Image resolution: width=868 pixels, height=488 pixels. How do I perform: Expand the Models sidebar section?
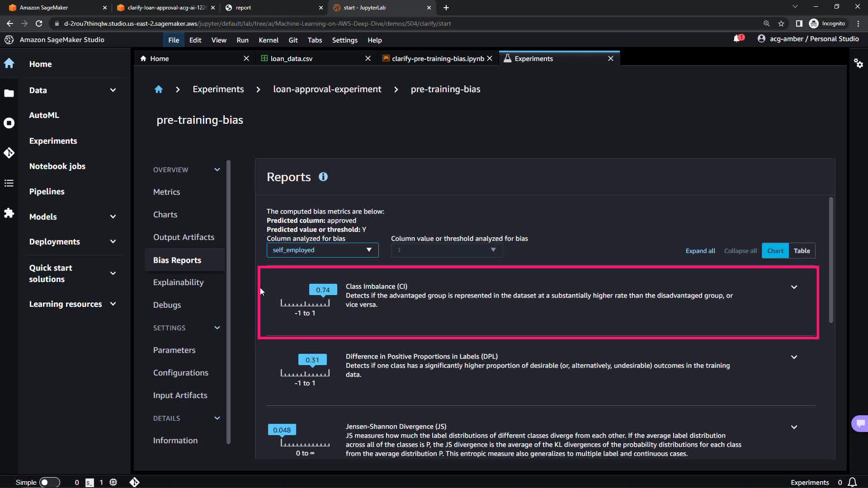113,216
